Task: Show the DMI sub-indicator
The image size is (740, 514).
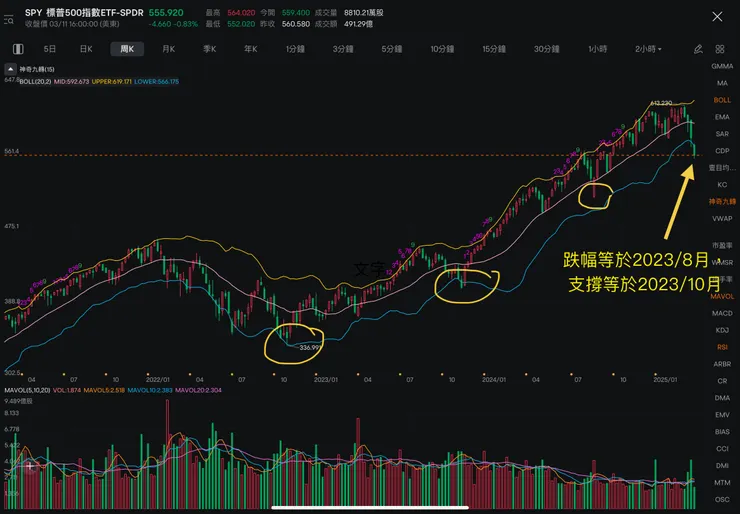Action: pyautogui.click(x=722, y=466)
